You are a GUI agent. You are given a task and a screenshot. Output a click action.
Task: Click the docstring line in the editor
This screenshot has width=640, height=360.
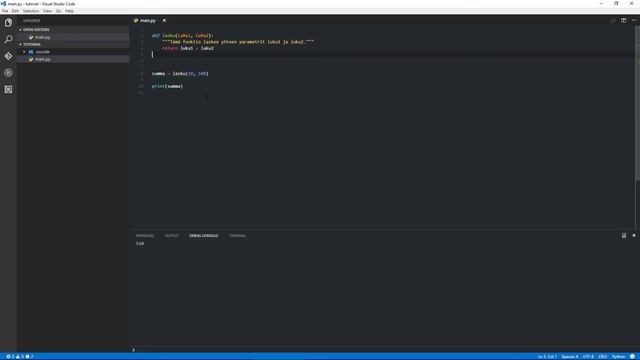click(x=238, y=42)
